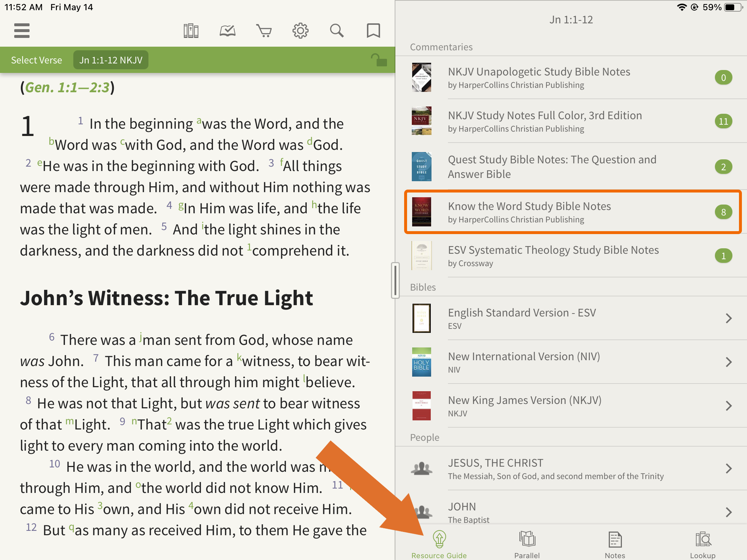The width and height of the screenshot is (747, 560).
Task: Open NKJV Unapologetic Study Bible Notes
Action: click(x=571, y=77)
